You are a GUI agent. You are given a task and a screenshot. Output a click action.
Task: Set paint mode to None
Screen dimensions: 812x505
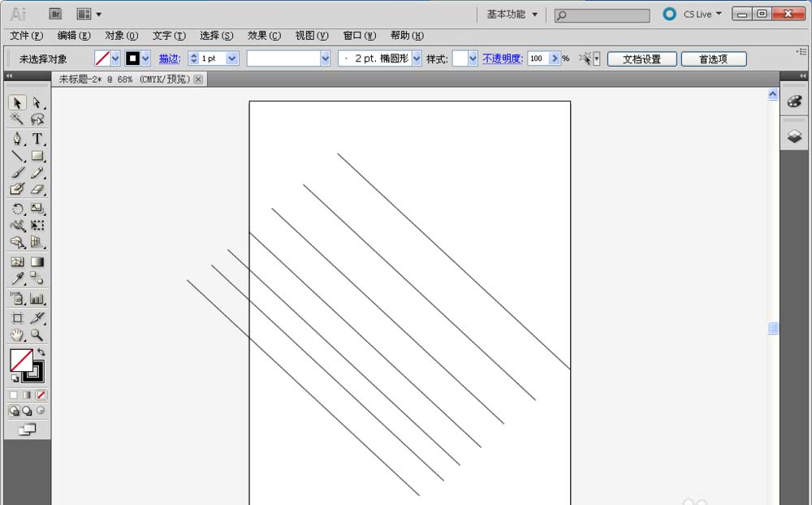coord(41,395)
